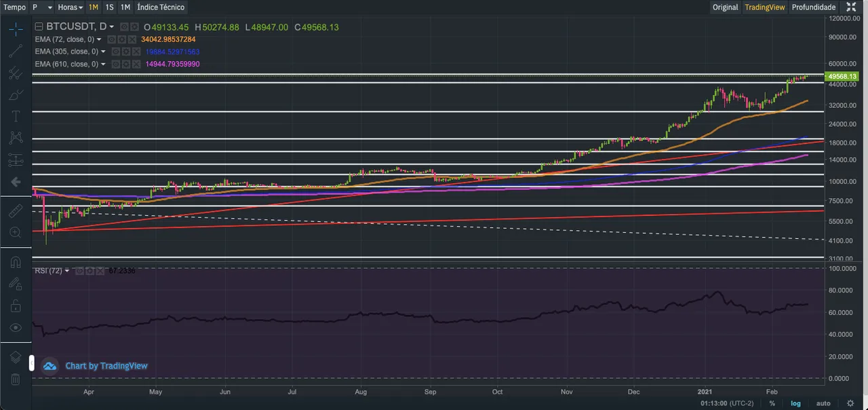Viewport: 868px width, 410px height.
Task: Select the pitchfork drawing tool
Action: point(16,73)
